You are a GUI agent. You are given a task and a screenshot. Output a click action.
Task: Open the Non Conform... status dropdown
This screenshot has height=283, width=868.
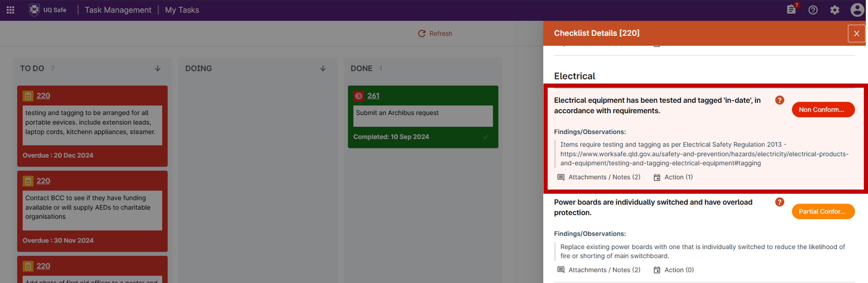pos(823,110)
